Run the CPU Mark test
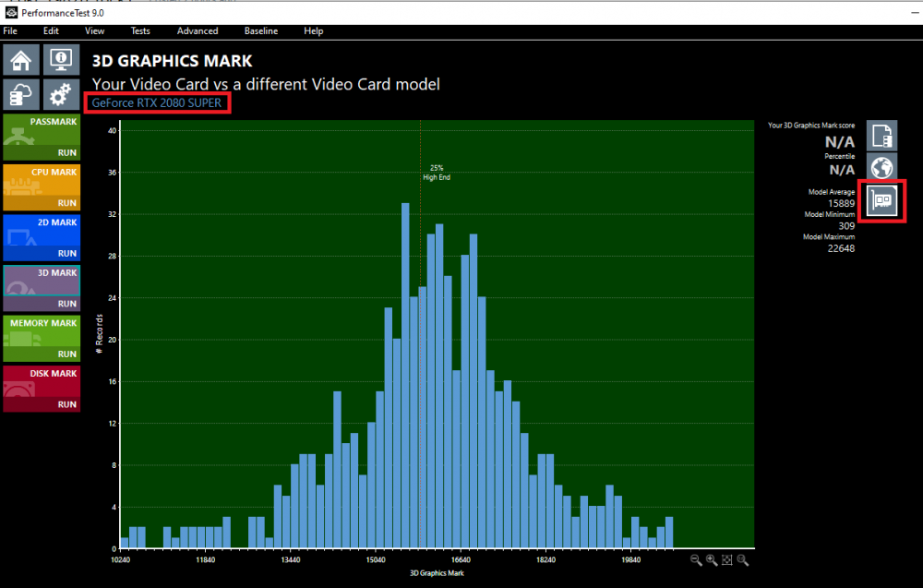 [x=67, y=203]
